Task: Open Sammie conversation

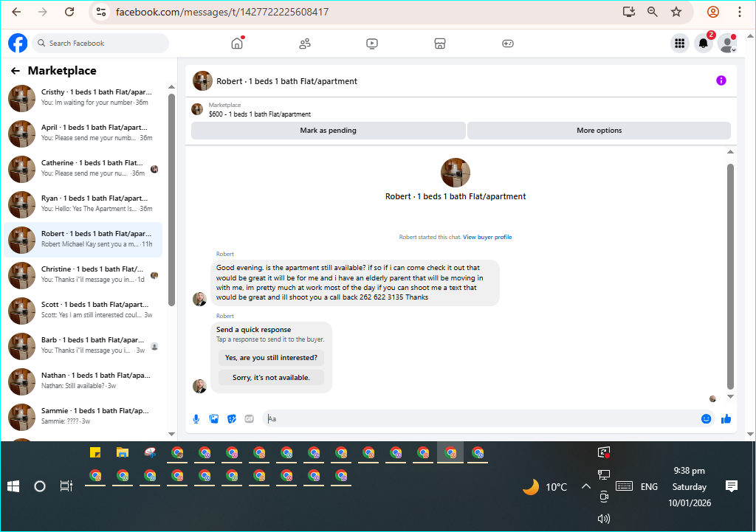Action: 83,416
